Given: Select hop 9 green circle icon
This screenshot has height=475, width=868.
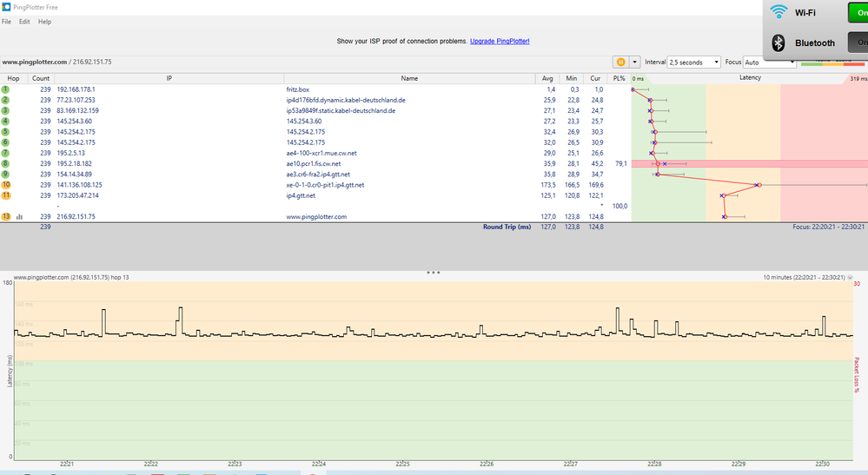Looking at the screenshot, I should [5, 175].
